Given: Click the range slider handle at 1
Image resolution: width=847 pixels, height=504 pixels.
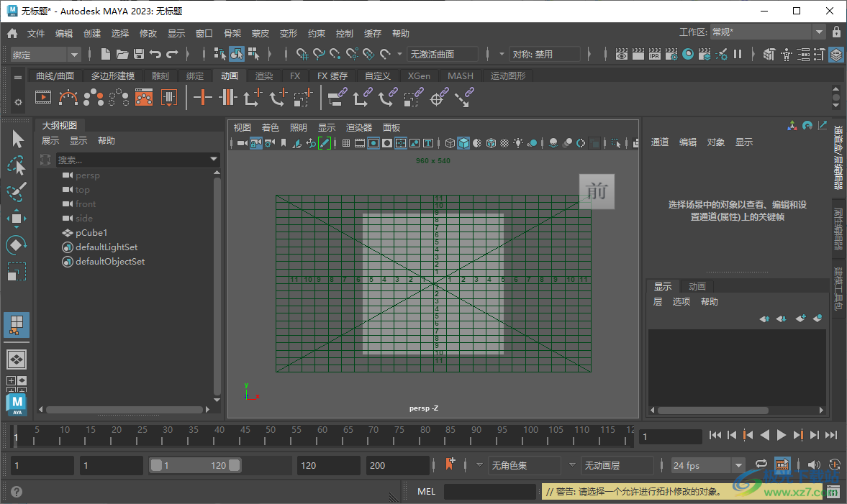Looking at the screenshot, I should pyautogui.click(x=156, y=465).
